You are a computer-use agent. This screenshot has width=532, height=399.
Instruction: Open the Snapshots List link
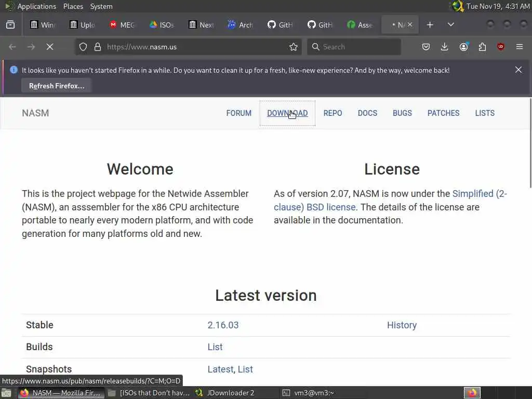(245, 369)
